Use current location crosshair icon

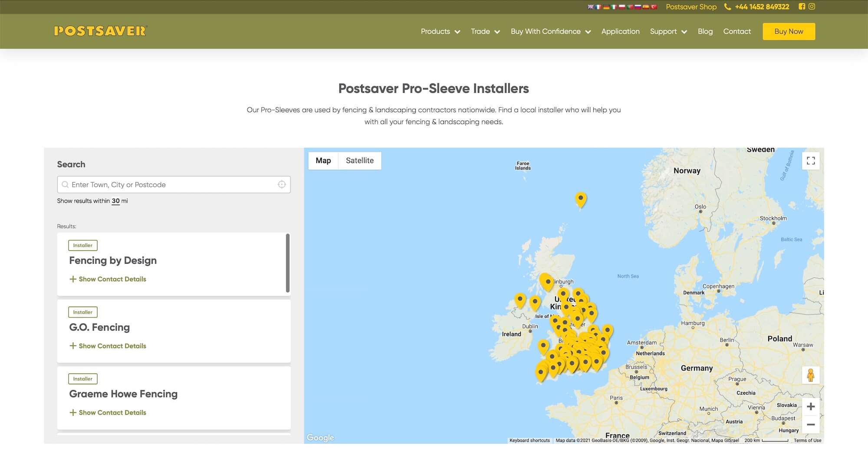(x=282, y=185)
